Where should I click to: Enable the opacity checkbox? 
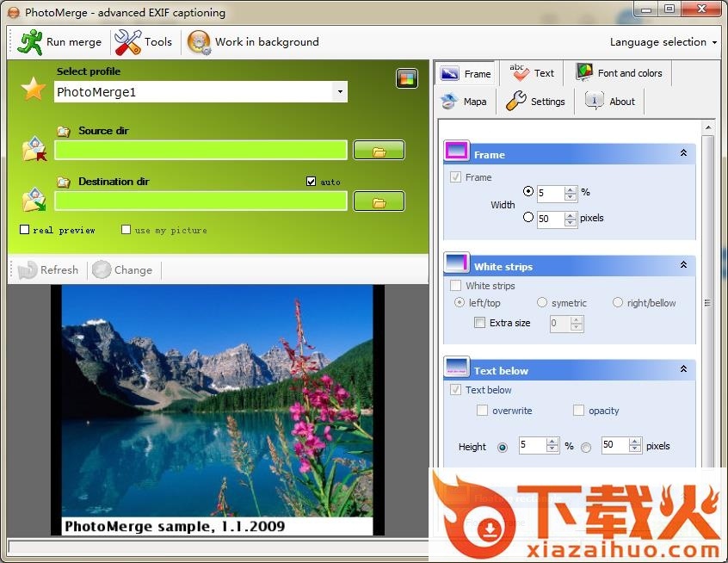pyautogui.click(x=578, y=410)
